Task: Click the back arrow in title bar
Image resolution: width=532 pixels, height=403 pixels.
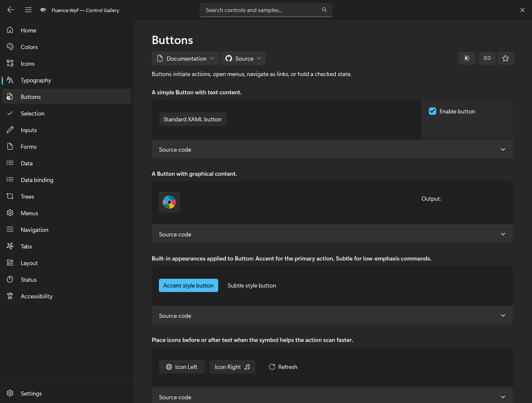Action: click(11, 10)
